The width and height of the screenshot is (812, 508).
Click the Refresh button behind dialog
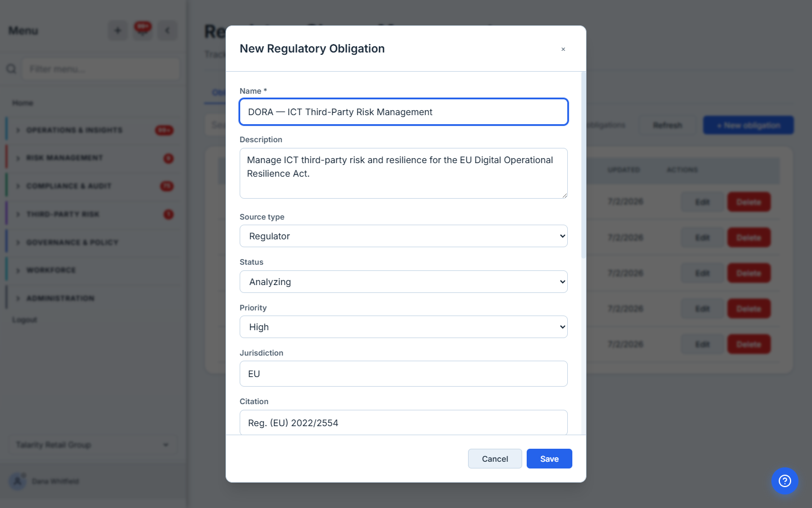click(x=668, y=125)
